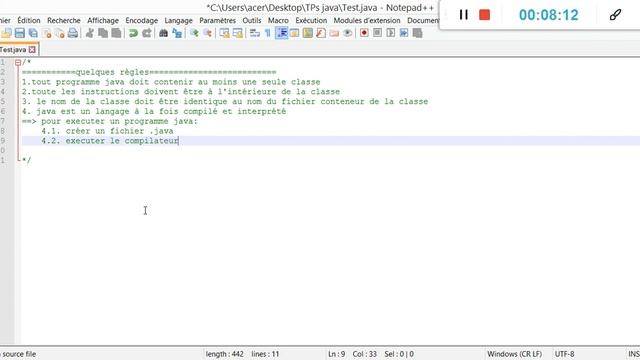Toggle show all characters pilcrow icon
Viewport: 640px width, 360px height.
click(268, 33)
